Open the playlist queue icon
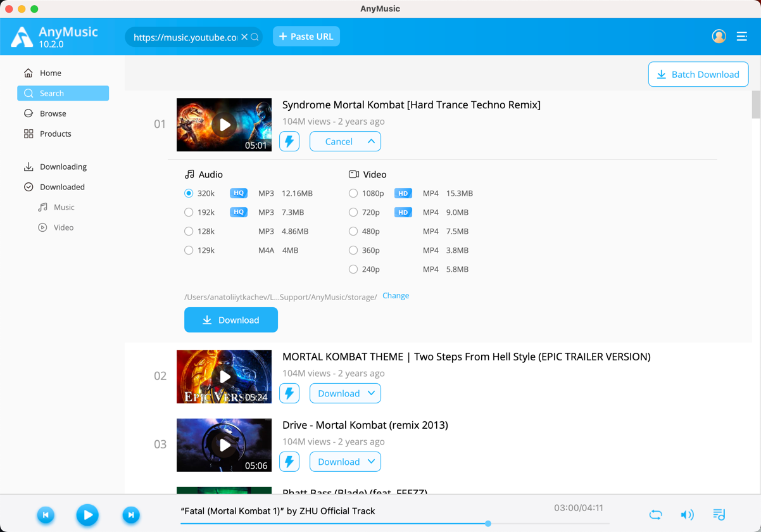This screenshot has height=532, width=761. tap(719, 515)
